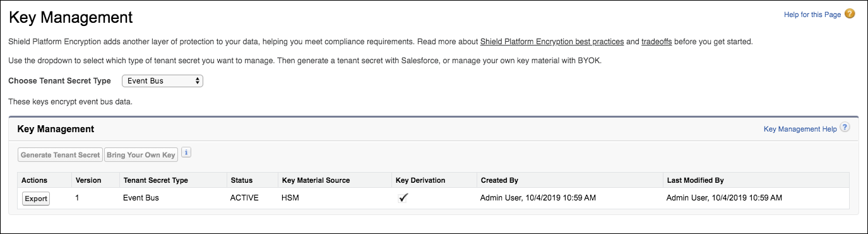The image size is (868, 234).
Task: Open the Key Management Help link
Action: pos(800,129)
